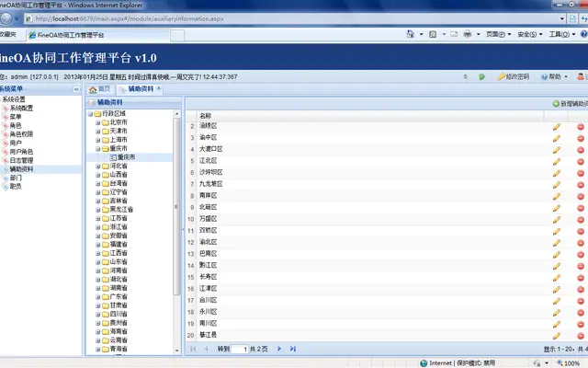Go to next page arrow in pager
Screen dimensions: 588x368
[x=279, y=349]
